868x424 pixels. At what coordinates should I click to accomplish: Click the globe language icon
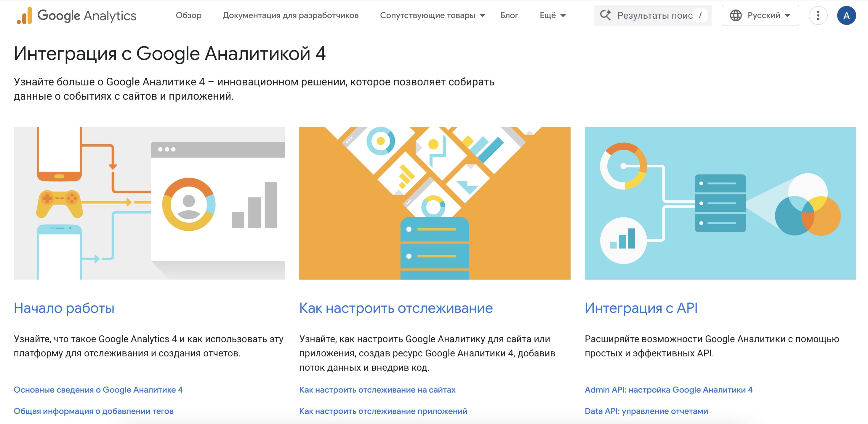(736, 15)
